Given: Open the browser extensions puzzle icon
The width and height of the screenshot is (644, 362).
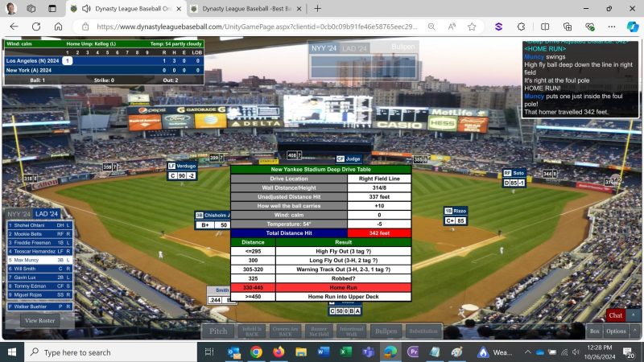Looking at the screenshot, I should 521,26.
